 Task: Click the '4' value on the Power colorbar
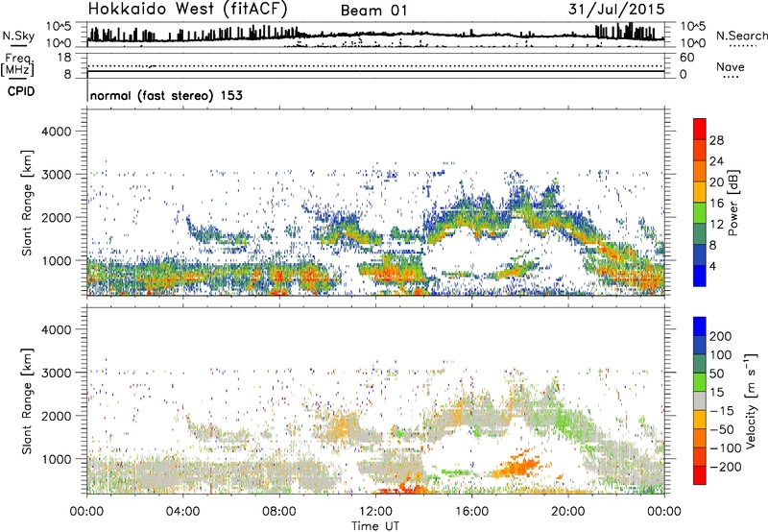point(712,267)
